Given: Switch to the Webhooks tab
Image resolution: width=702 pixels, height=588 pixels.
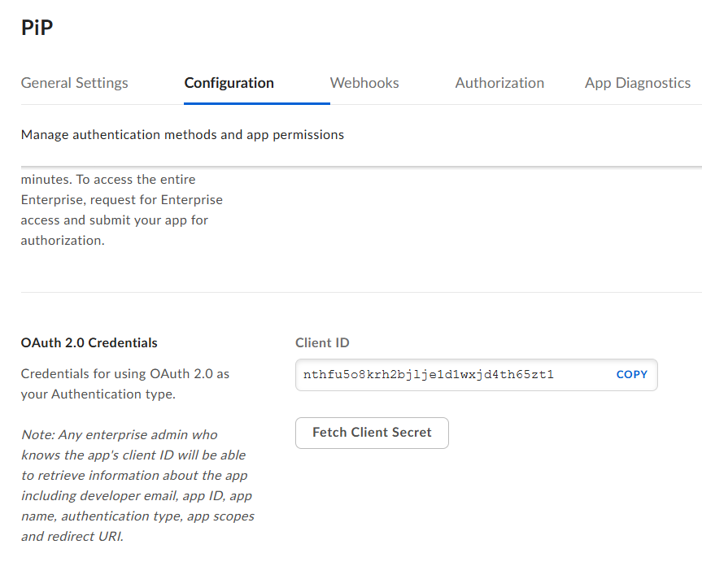Looking at the screenshot, I should [364, 83].
